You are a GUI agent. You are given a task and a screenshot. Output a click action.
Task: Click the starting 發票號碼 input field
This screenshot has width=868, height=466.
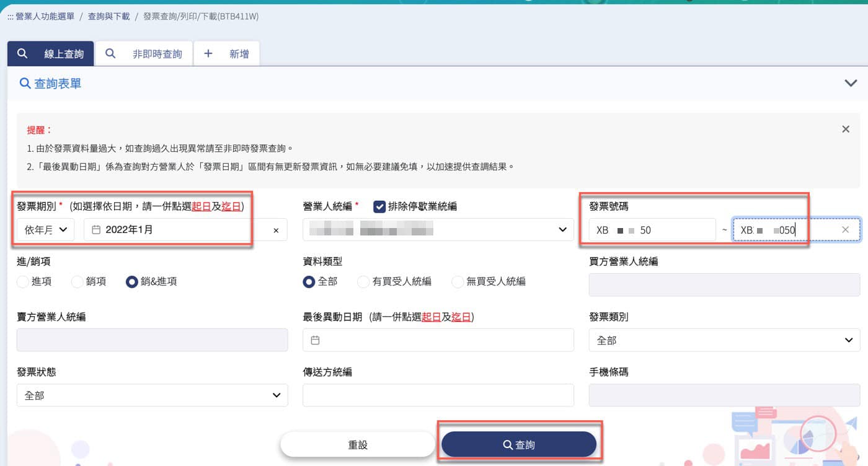(x=652, y=230)
